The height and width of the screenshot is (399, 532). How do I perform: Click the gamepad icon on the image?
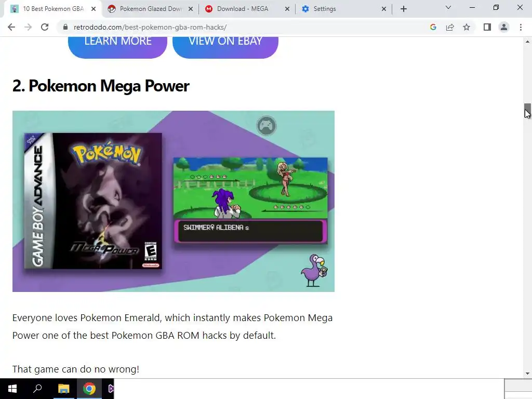[267, 126]
